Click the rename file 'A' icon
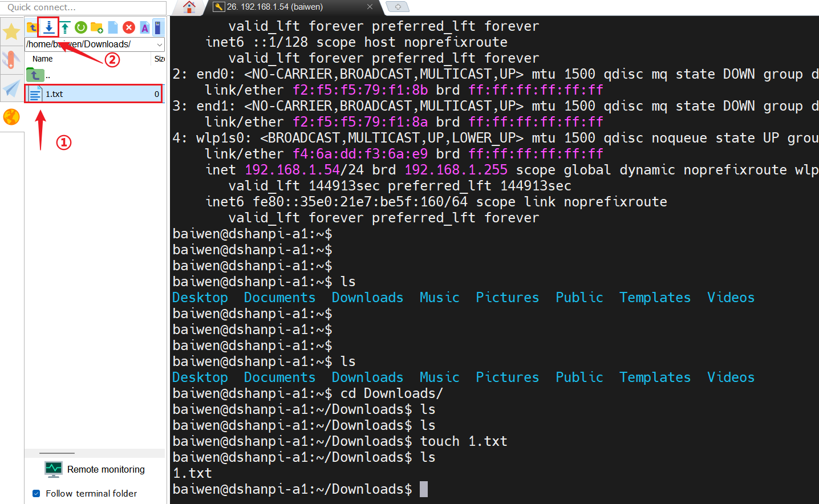This screenshot has height=504, width=819. [145, 27]
